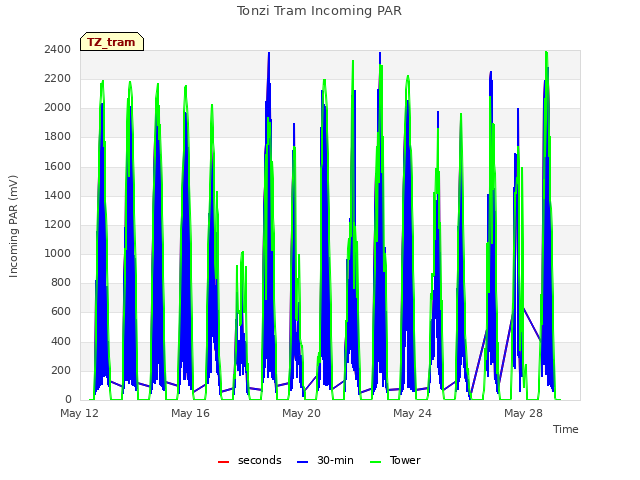Click the 800 y-axis tick label
The height and width of the screenshot is (480, 640).
61,282
